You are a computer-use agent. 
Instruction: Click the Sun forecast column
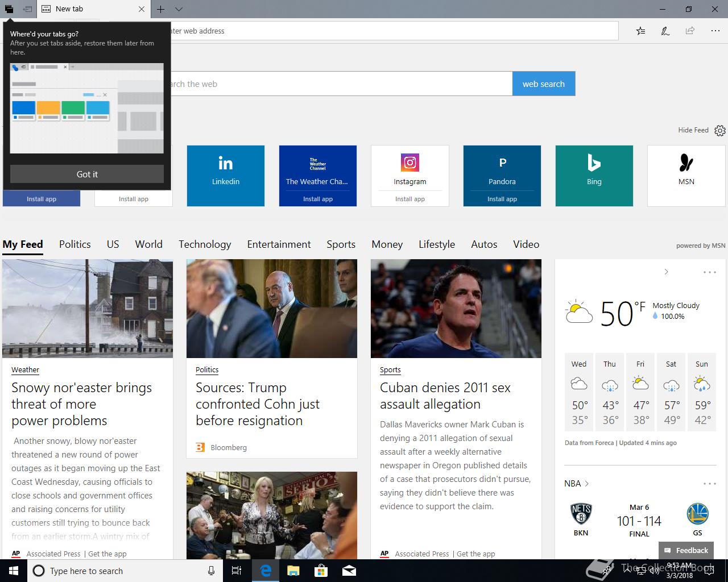coord(702,392)
